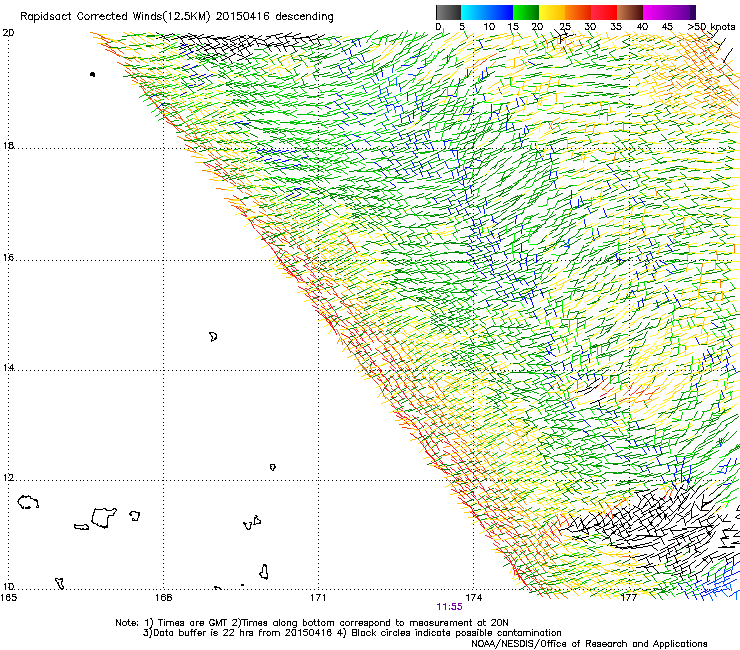Click the longitude label '177'
The height and width of the screenshot is (650, 740).
coord(628,598)
